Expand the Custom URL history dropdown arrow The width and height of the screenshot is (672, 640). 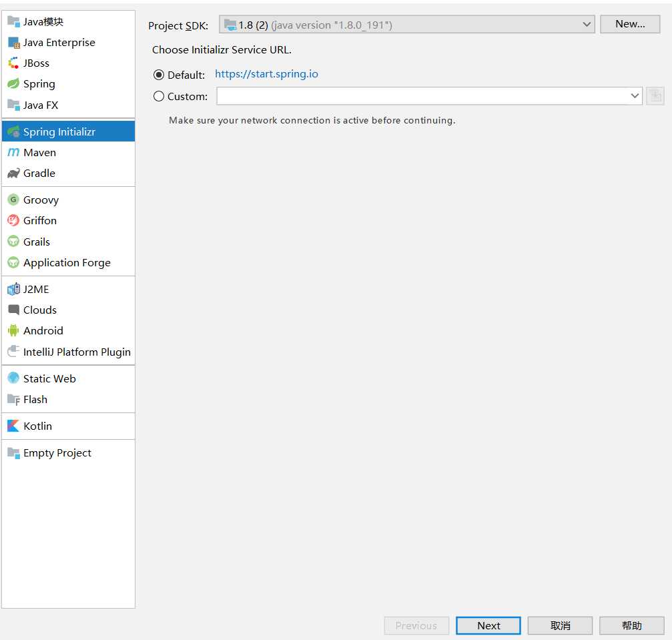tap(635, 95)
